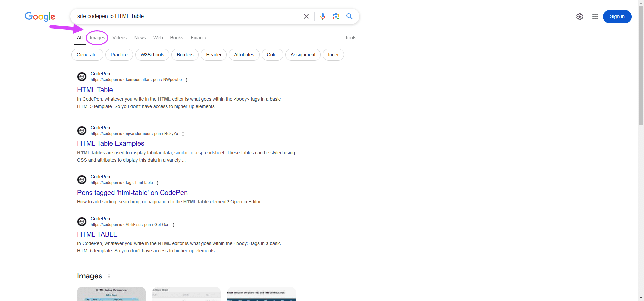This screenshot has width=644, height=301.
Task: Start voice search with the microphone icon
Action: (322, 16)
